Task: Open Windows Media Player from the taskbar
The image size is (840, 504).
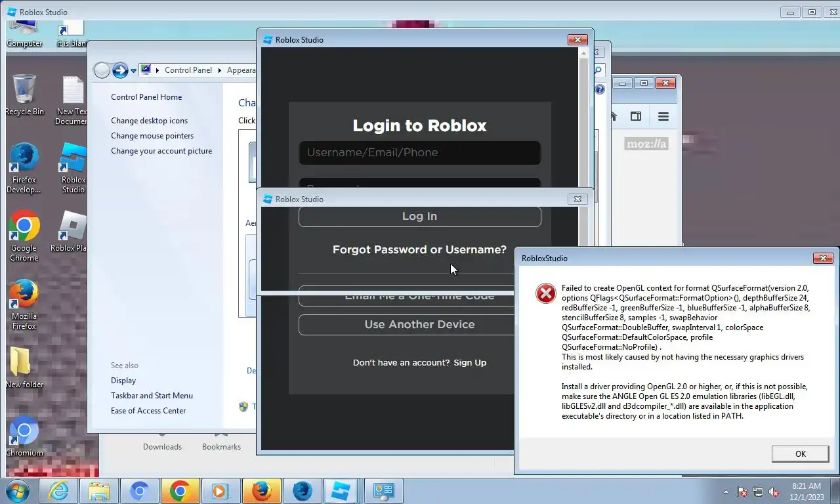Action: pos(220,491)
